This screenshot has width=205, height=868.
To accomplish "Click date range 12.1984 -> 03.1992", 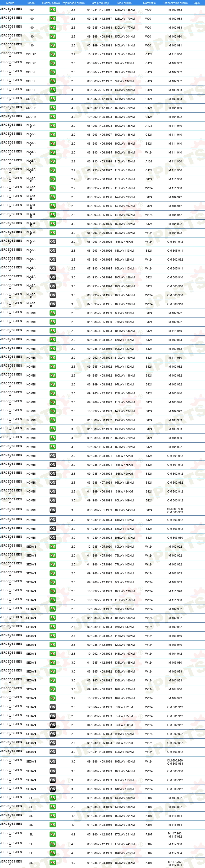I will click(100, 609).
